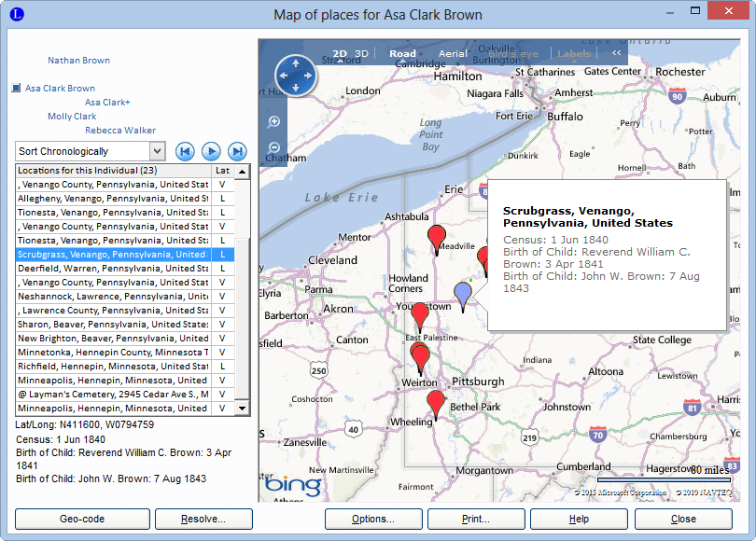Viewport: 756px width, 541px height.
Task: Open Nathan Brown family link
Action: (78, 61)
